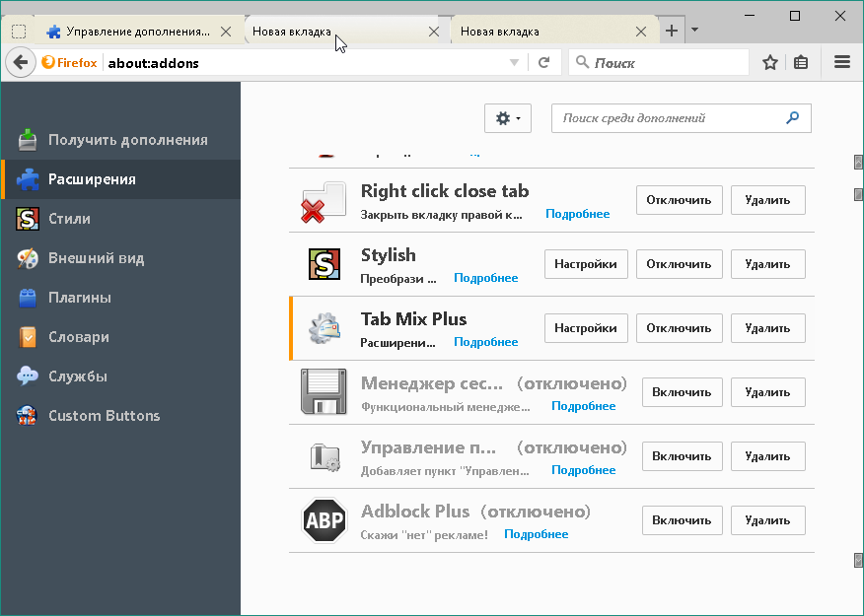Viewport: 864px width, 616px height.
Task: Click the scrollbar up arrow
Action: tap(858, 162)
